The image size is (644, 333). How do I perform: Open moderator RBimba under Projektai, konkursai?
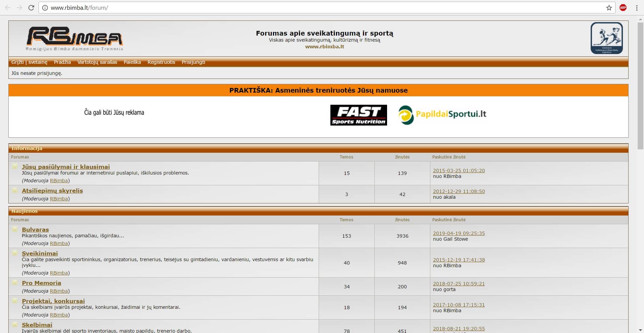point(59,315)
